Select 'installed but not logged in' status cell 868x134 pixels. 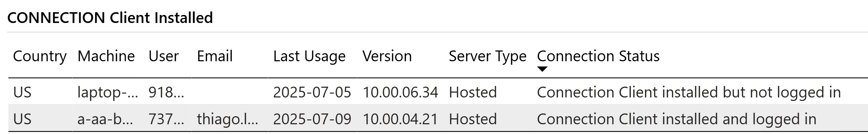click(x=689, y=92)
